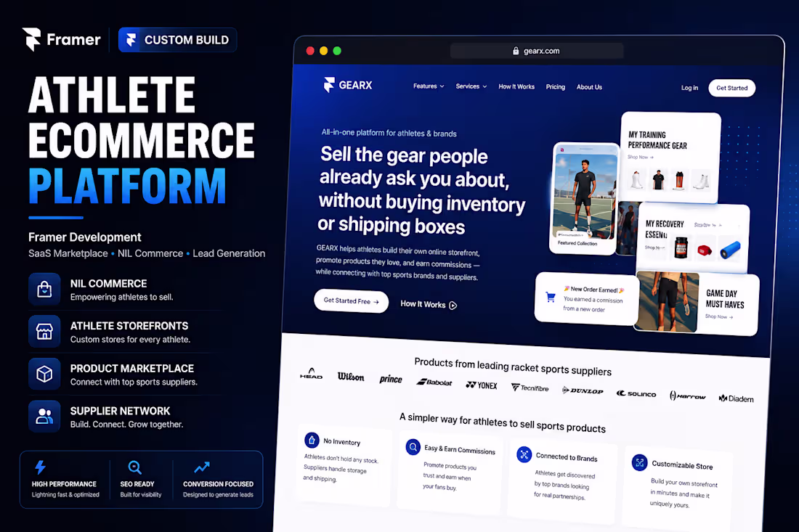The height and width of the screenshot is (532, 799).
Task: Click the Framer logo icon
Action: click(x=31, y=39)
